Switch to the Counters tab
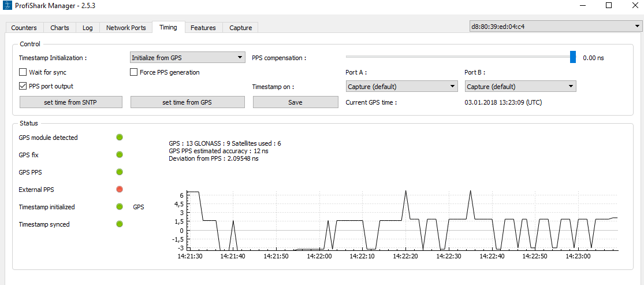This screenshot has width=644, height=285. (24, 28)
